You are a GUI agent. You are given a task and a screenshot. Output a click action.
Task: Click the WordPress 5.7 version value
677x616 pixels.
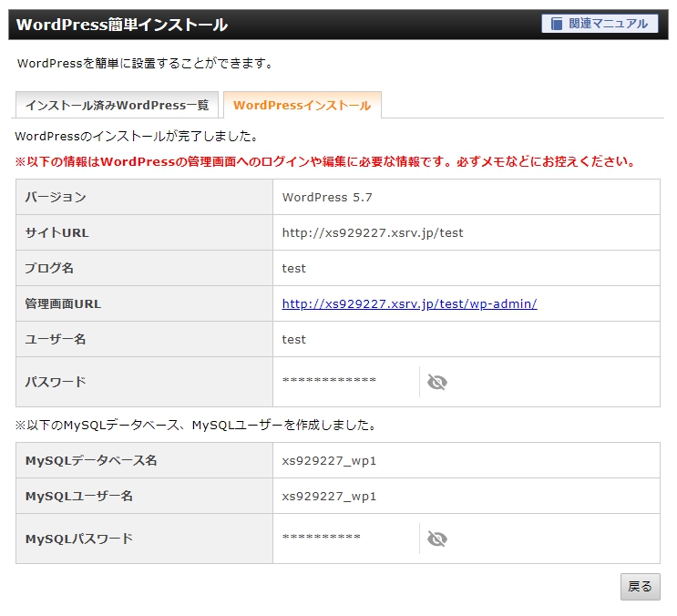pyautogui.click(x=327, y=197)
